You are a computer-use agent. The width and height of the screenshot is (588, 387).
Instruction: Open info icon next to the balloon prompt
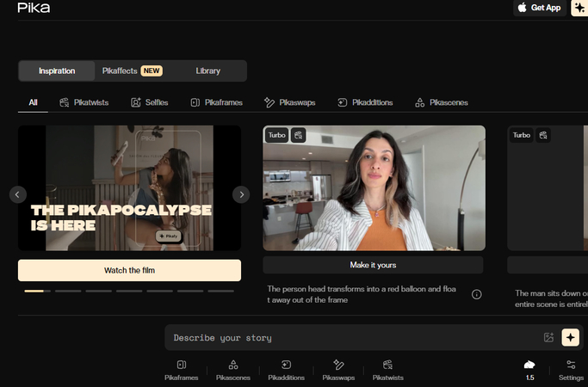(x=476, y=294)
